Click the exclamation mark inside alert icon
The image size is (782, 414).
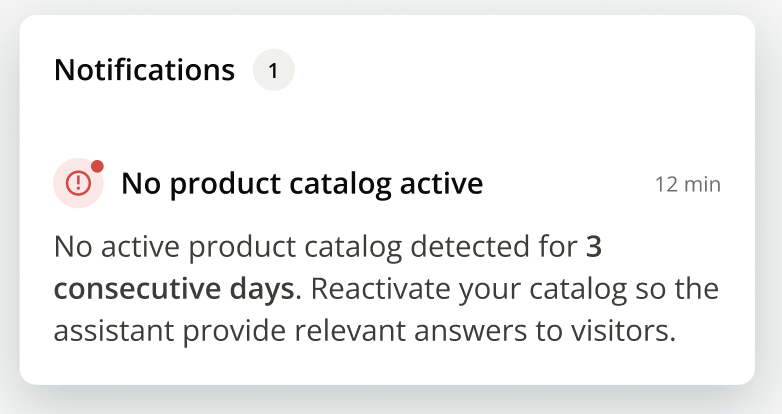point(78,183)
